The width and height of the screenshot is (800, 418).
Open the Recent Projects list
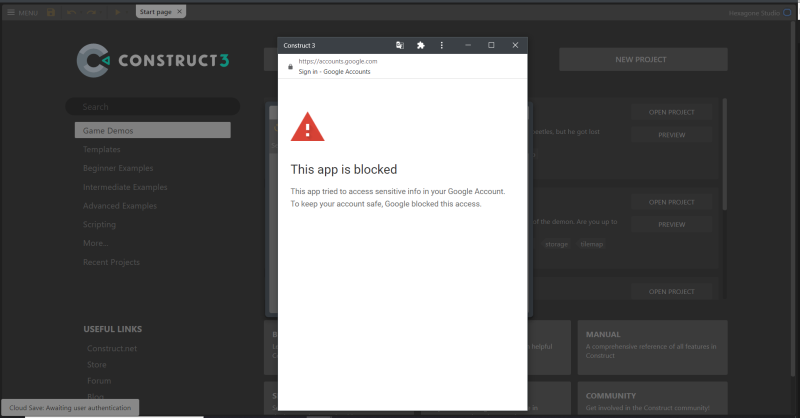(111, 262)
